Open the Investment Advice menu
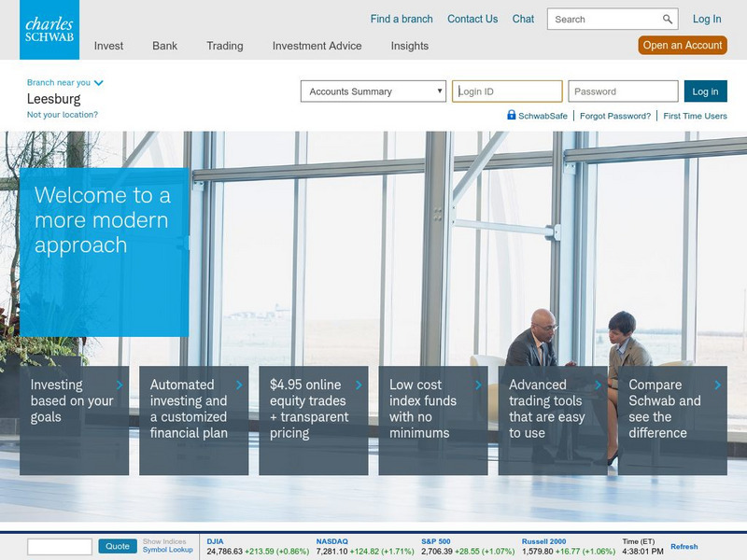The image size is (747, 560). (317, 46)
